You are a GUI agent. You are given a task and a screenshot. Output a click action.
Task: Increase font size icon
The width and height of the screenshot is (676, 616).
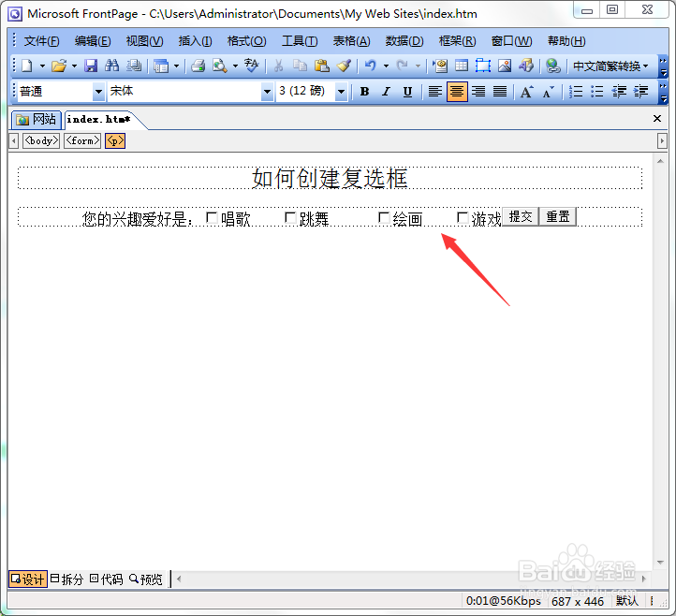pyautogui.click(x=526, y=92)
